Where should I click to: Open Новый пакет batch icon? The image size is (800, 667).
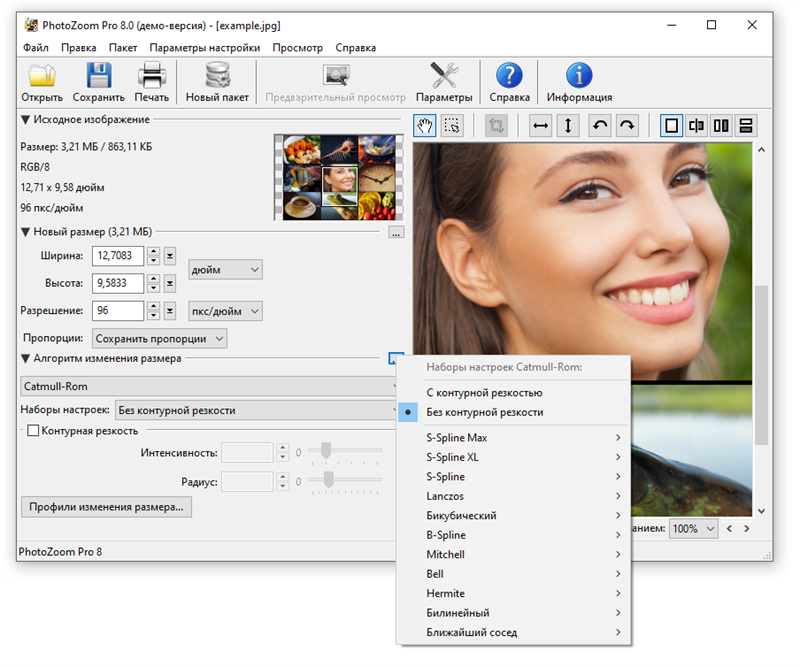click(216, 76)
